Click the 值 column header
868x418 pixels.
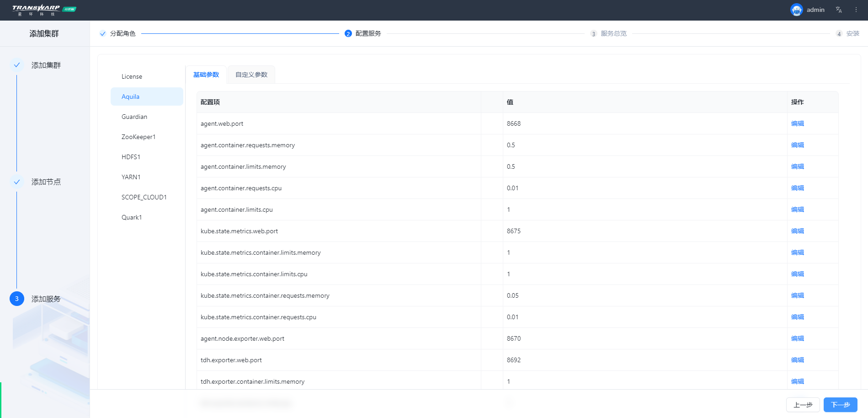coord(510,102)
